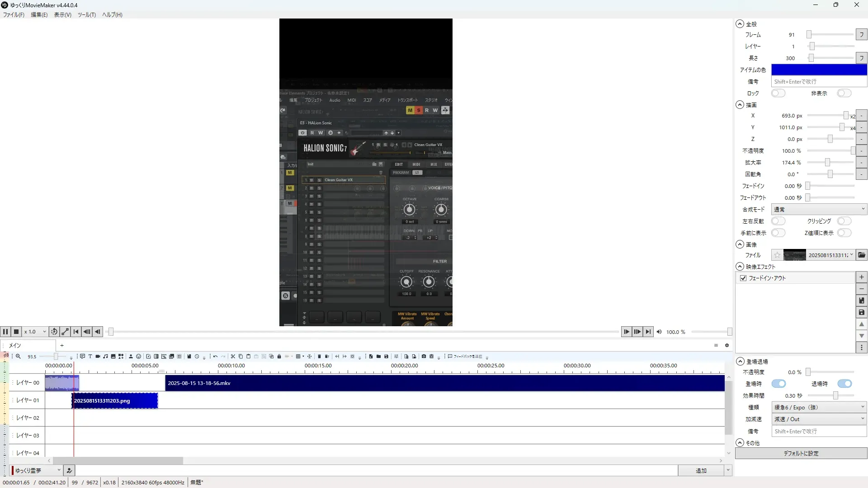Click the blue アイテムの色 color swatch

[819, 70]
